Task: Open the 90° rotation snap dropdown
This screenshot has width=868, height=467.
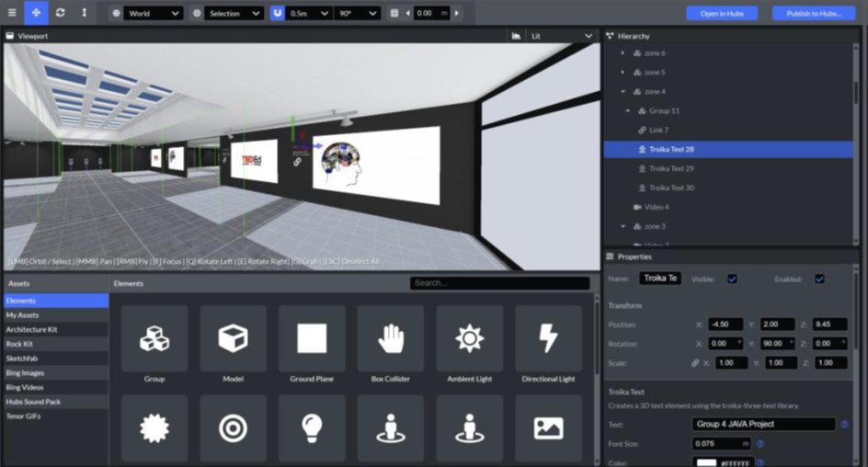Action: (x=358, y=13)
